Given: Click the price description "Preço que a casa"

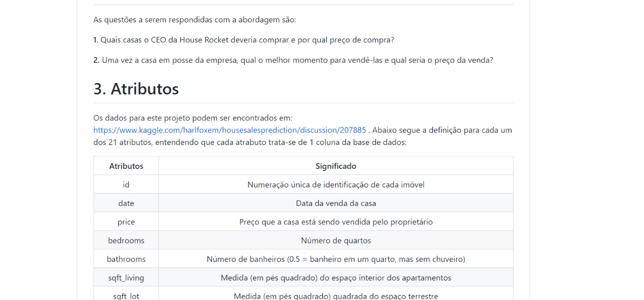Looking at the screenshot, I should pos(336,221).
